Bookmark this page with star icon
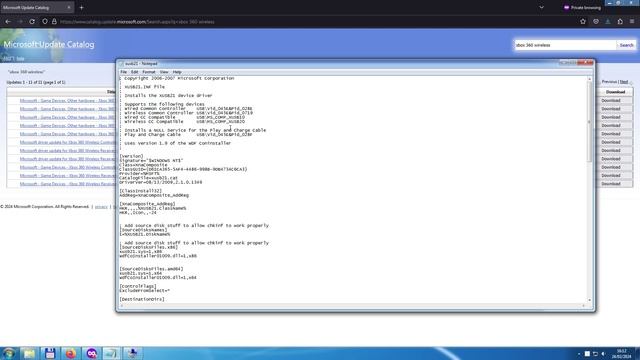The height and width of the screenshot is (360, 640). click(583, 22)
